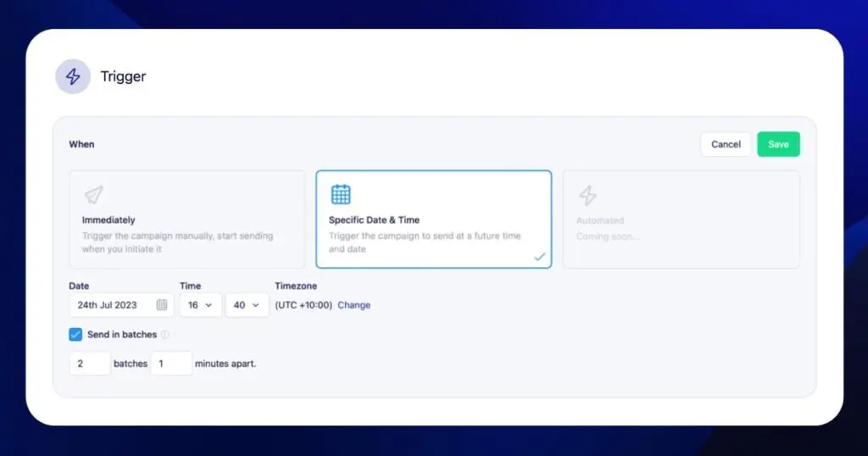Click the UTC +10:00 timezone value
The width and height of the screenshot is (868, 456).
coord(303,305)
